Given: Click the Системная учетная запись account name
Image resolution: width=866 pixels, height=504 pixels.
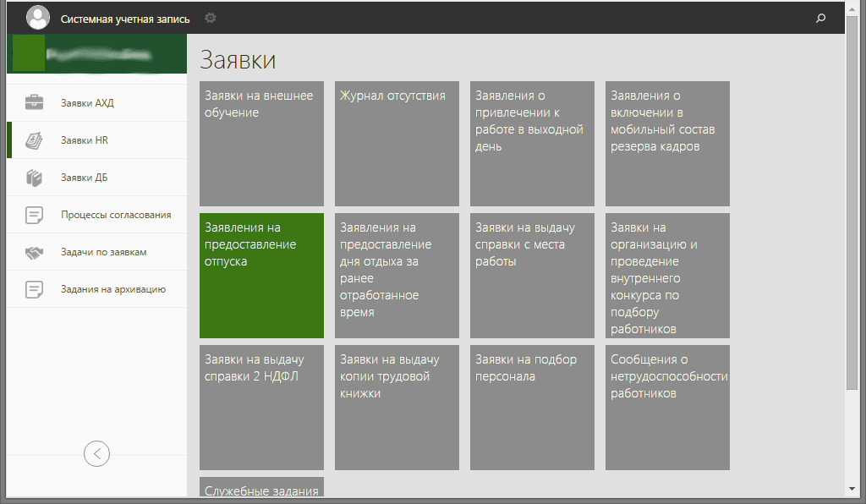Looking at the screenshot, I should pos(125,18).
